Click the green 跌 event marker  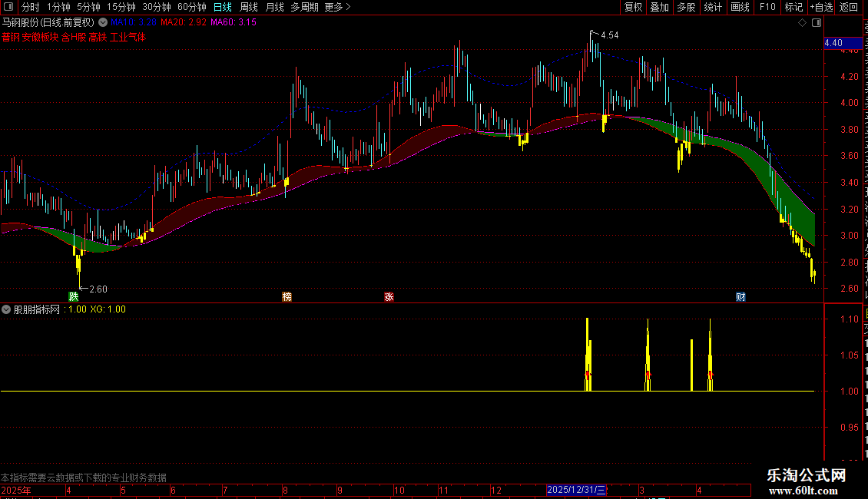coord(74,296)
